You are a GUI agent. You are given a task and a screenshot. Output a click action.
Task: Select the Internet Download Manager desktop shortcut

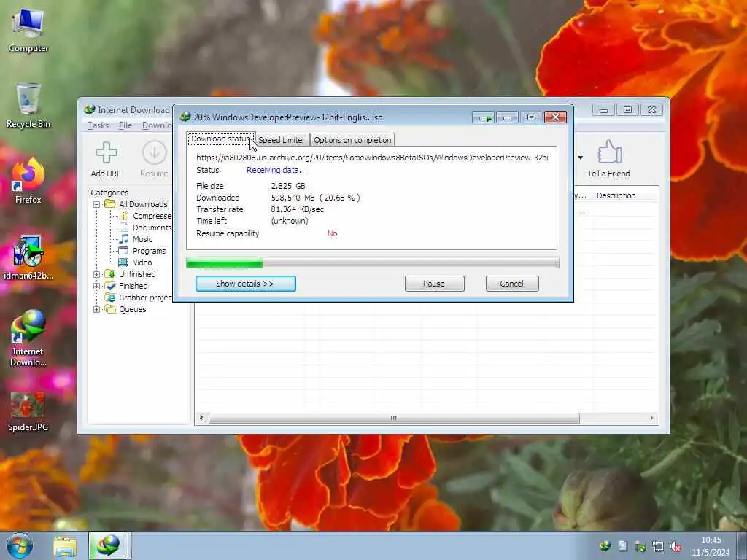28,338
